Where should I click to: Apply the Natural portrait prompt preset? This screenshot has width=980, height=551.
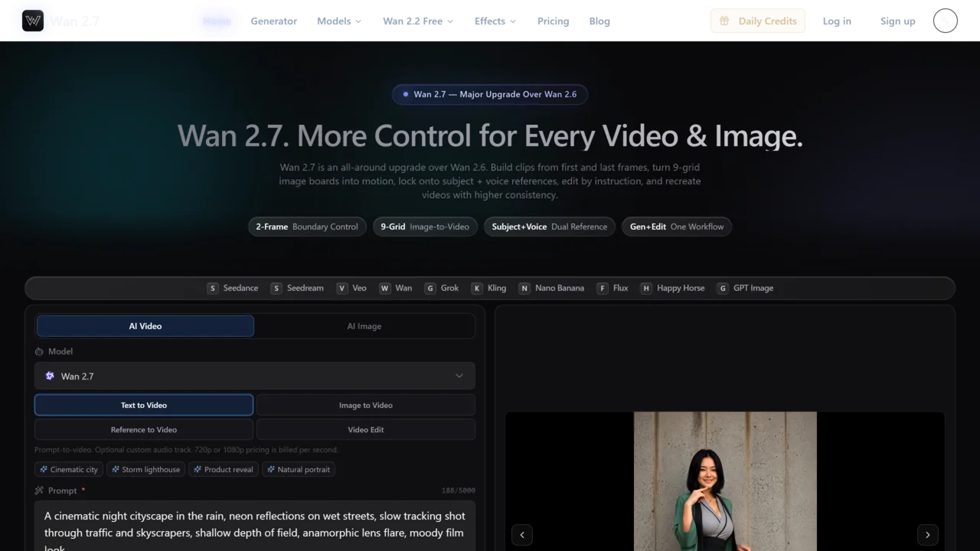click(x=299, y=469)
